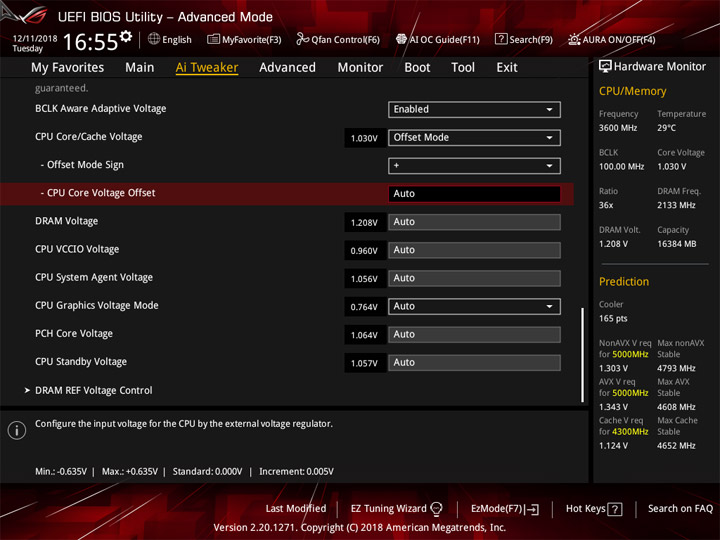Click the 12/11/2018 date text
This screenshot has height=540, width=720.
(35, 39)
